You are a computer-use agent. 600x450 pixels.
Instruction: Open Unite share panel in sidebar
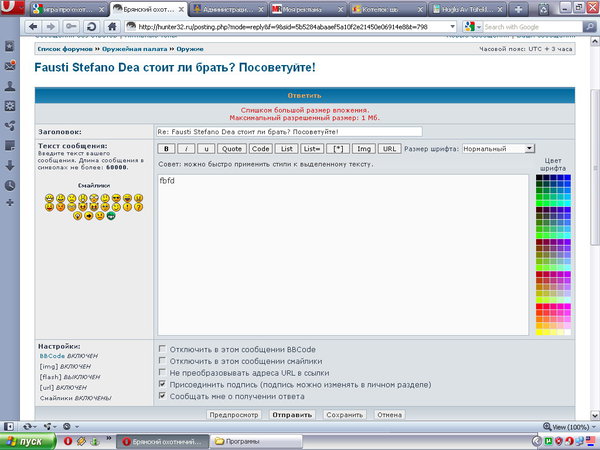pyautogui.click(x=10, y=125)
